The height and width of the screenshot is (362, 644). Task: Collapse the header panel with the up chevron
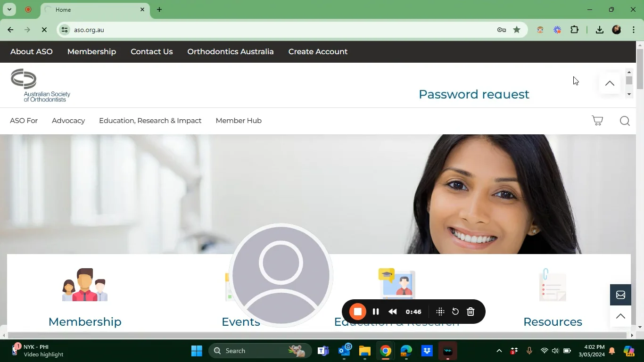(610, 83)
